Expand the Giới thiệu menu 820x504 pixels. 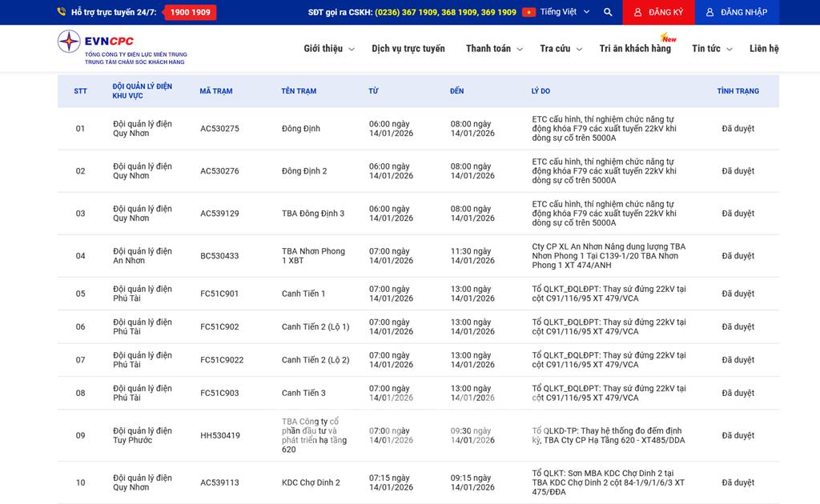[x=328, y=49]
